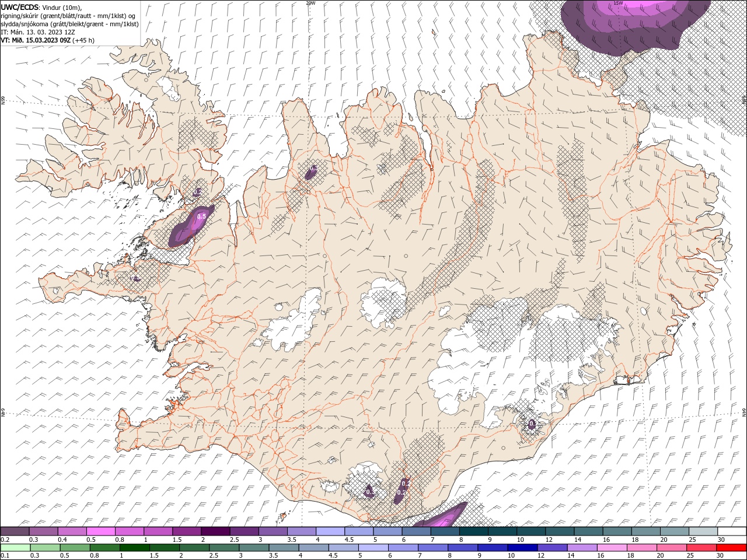This screenshot has height=560, width=747.
Task: Click the '0.2' label starting the upper scale
Action: [x=5, y=540]
